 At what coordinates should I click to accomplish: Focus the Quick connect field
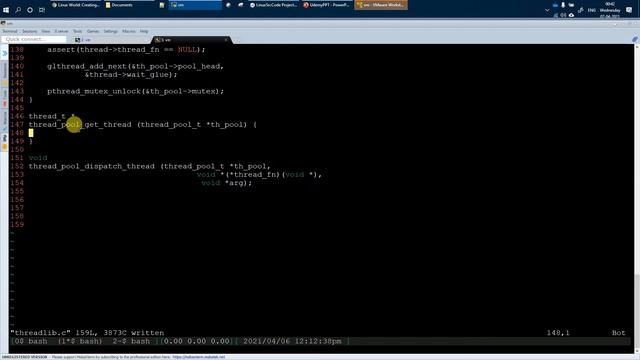(33, 39)
